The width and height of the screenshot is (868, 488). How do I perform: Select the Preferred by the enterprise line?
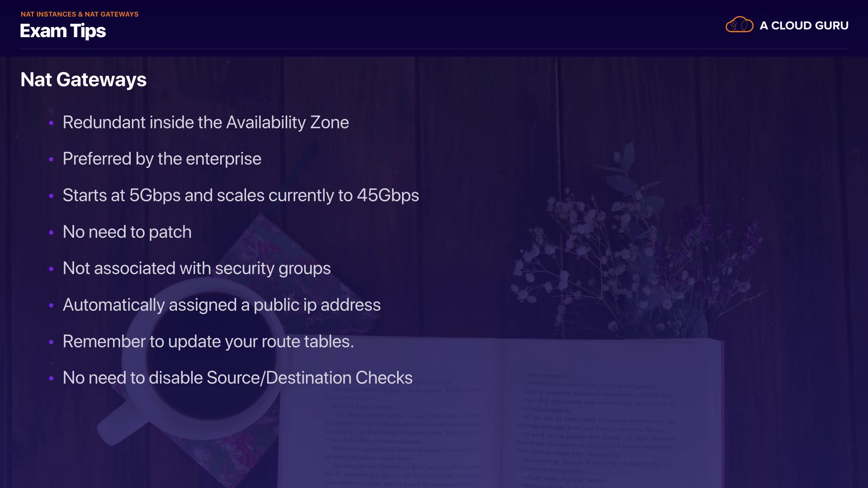pos(162,159)
